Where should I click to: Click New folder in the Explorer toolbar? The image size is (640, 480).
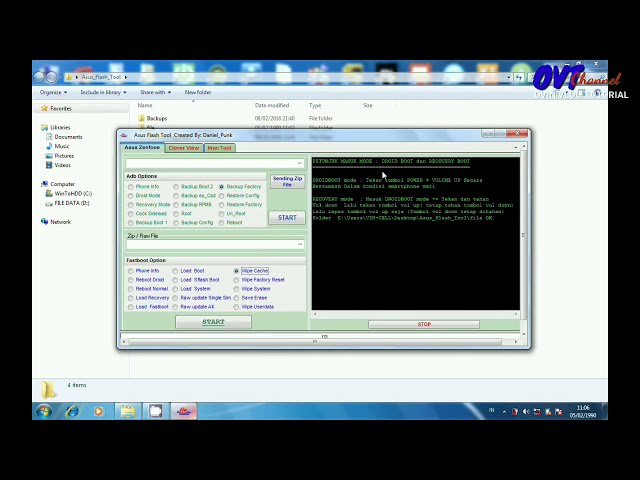[198, 93]
